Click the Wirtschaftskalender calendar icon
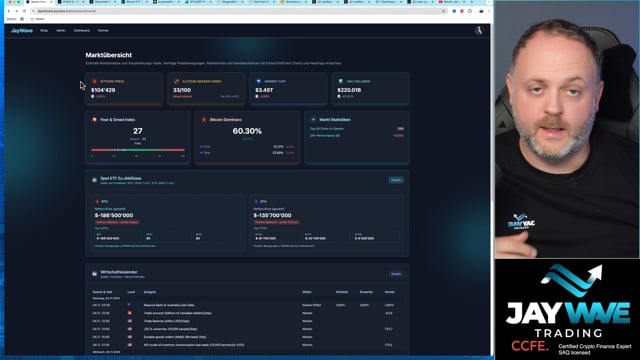Viewport: 640px width, 360px height. [x=95, y=274]
